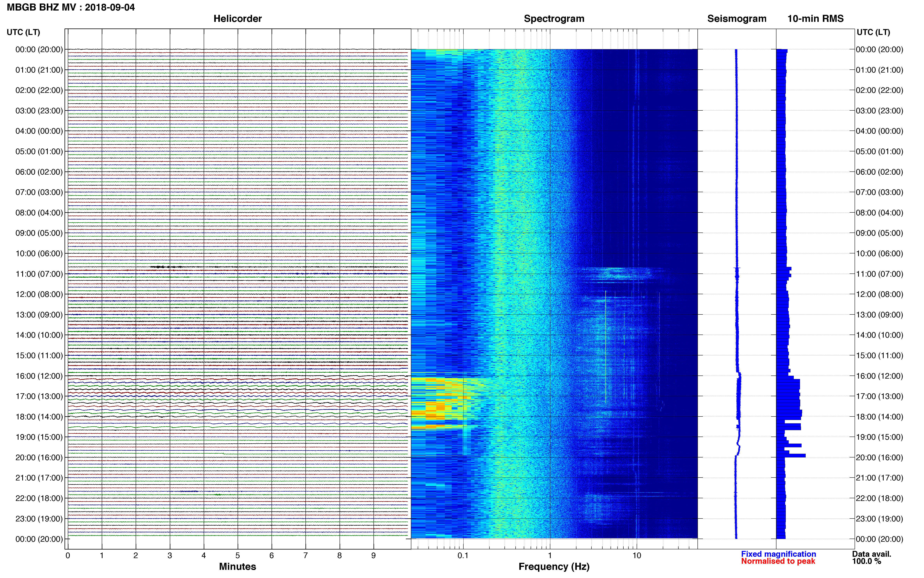Click the 'Seismogram' panel heading
This screenshot has height=578, width=924.
[736, 19]
